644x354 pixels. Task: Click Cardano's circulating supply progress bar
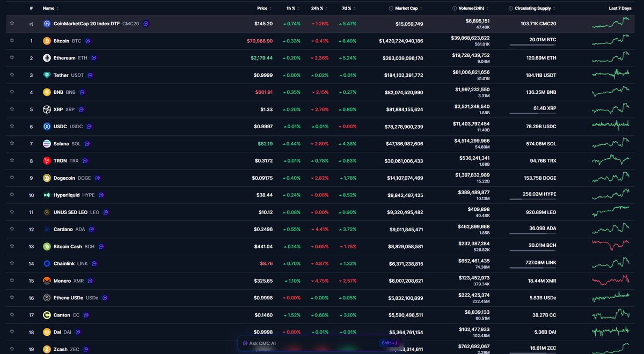(x=533, y=233)
